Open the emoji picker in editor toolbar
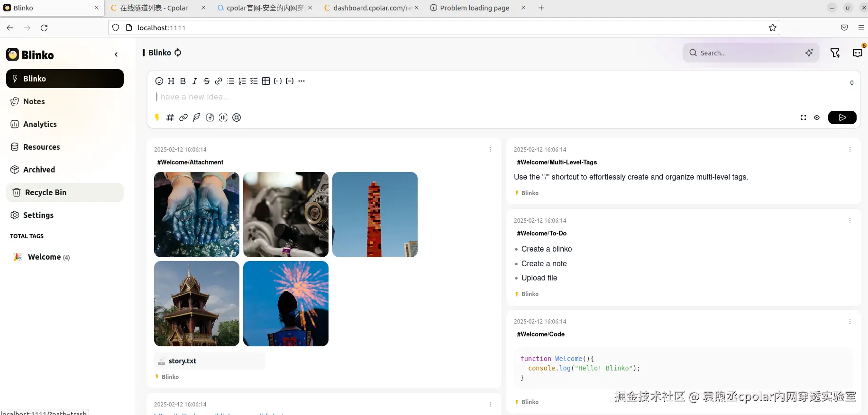Image resolution: width=868 pixels, height=415 pixels. 159,81
